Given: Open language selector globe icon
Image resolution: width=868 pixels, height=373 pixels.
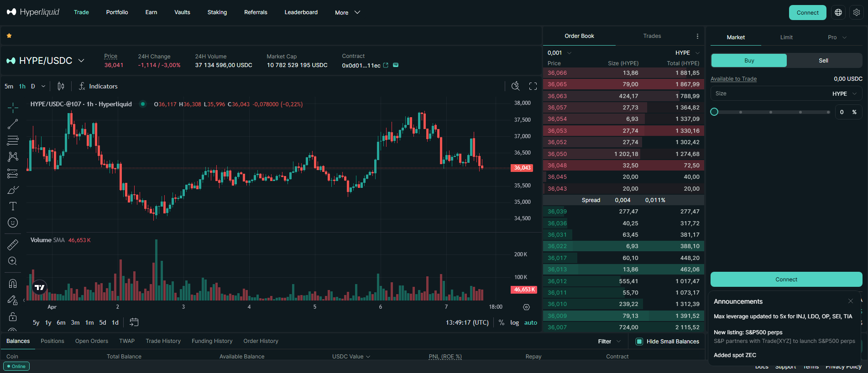Looking at the screenshot, I should [838, 12].
